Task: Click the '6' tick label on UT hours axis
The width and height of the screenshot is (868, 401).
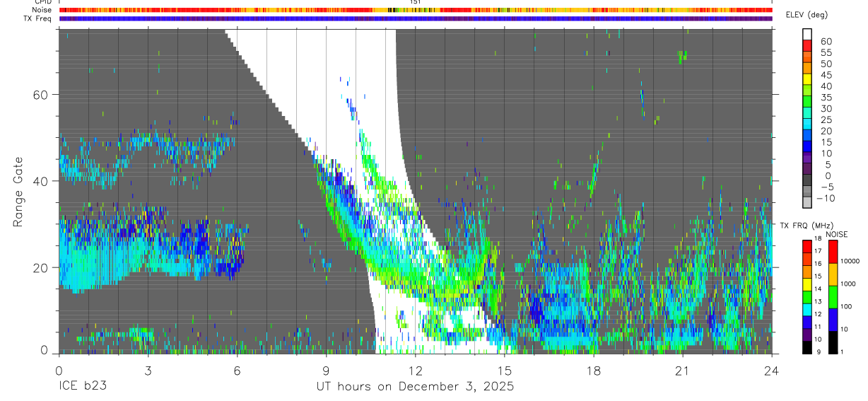Action: point(237,370)
